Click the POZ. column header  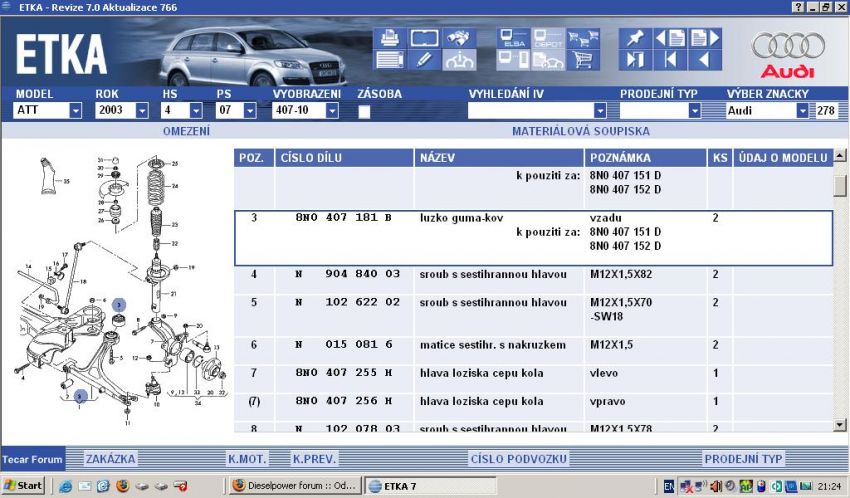(x=254, y=158)
